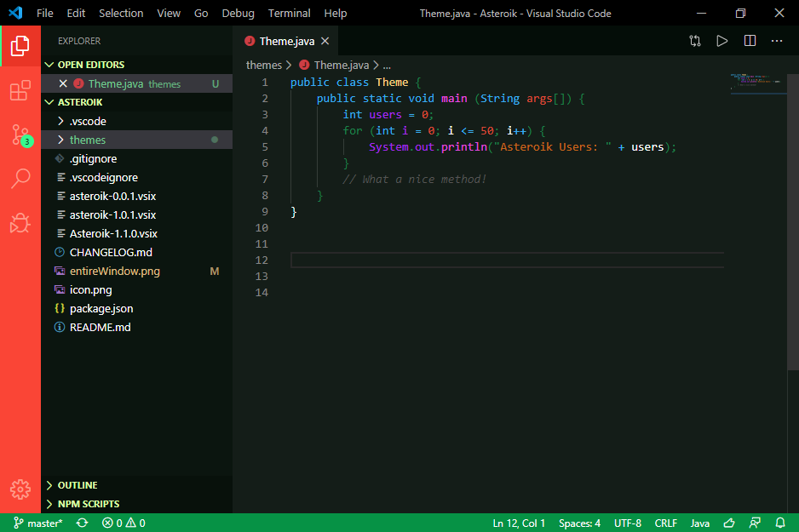
Task: Click the Java file icon in breadcrumb
Action: (x=304, y=65)
